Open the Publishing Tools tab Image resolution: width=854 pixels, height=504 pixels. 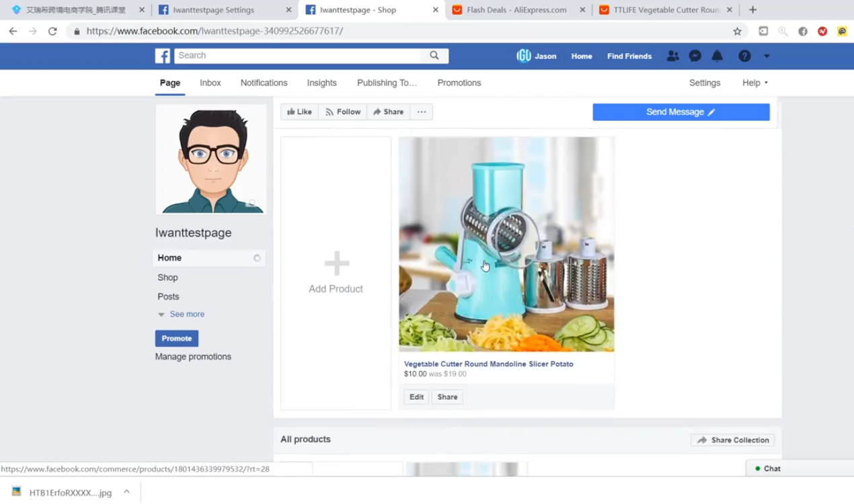tap(387, 83)
